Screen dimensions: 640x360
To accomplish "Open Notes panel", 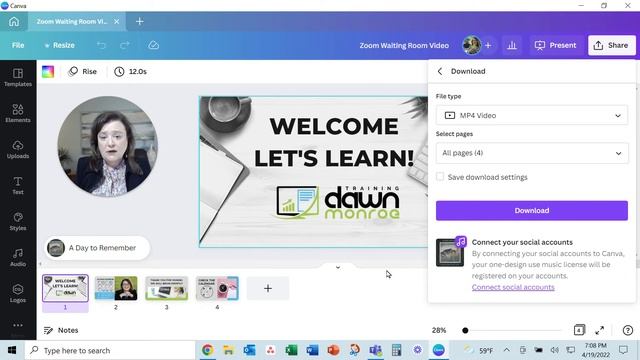I will (x=61, y=330).
